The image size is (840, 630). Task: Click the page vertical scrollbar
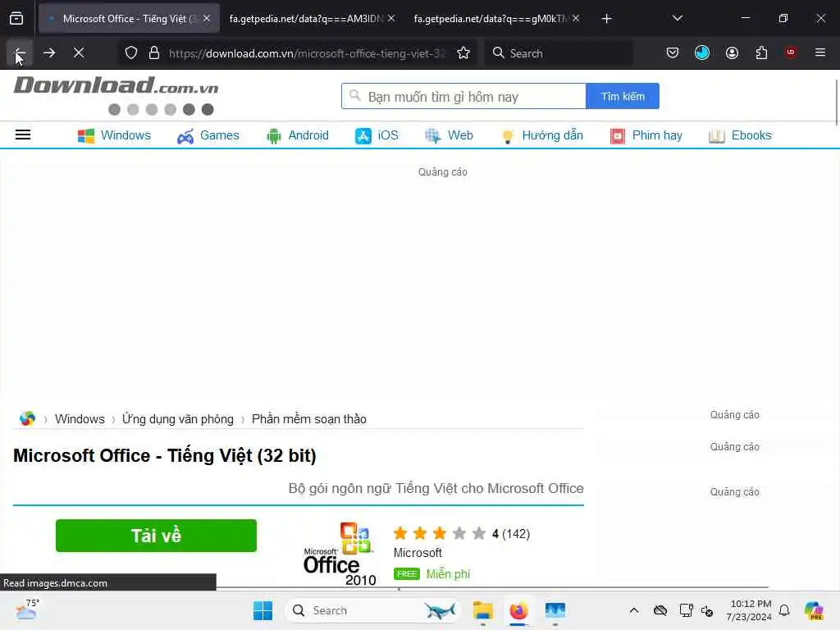tap(836, 102)
